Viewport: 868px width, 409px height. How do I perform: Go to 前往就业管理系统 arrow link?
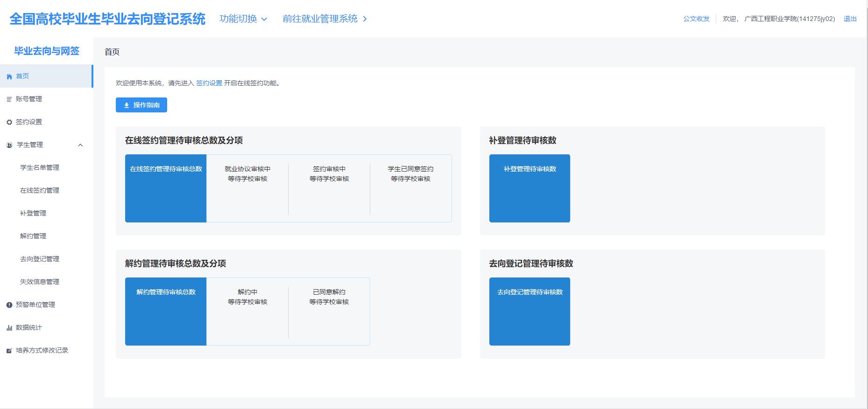click(325, 19)
